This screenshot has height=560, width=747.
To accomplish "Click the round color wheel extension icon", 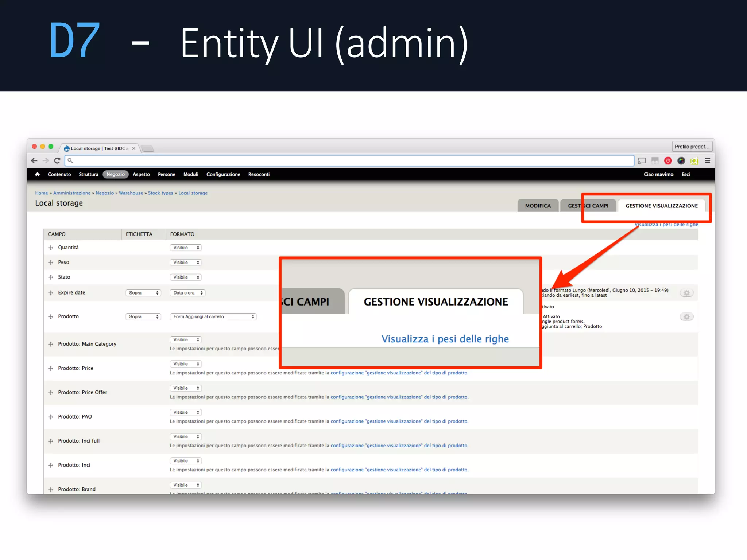I will tap(681, 160).
